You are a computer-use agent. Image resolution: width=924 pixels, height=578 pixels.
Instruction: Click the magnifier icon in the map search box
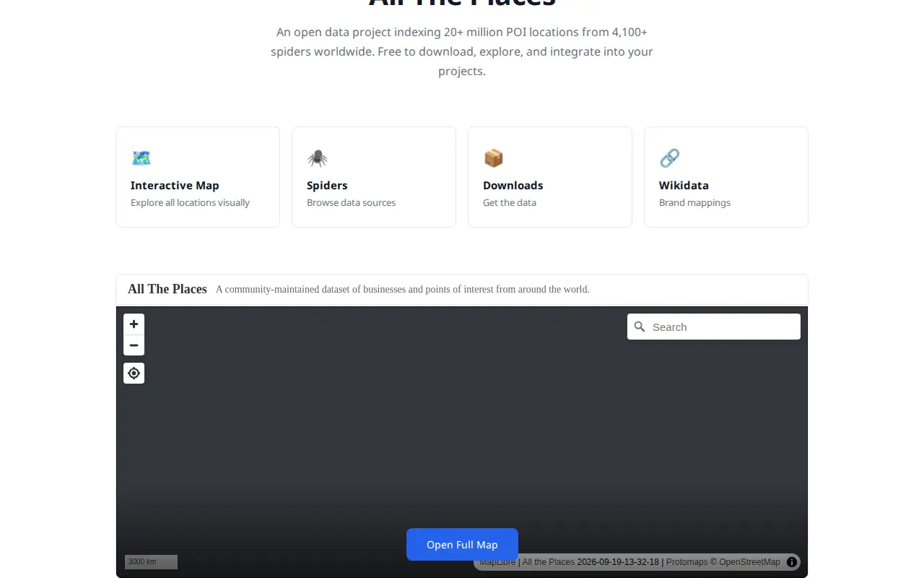click(x=640, y=327)
